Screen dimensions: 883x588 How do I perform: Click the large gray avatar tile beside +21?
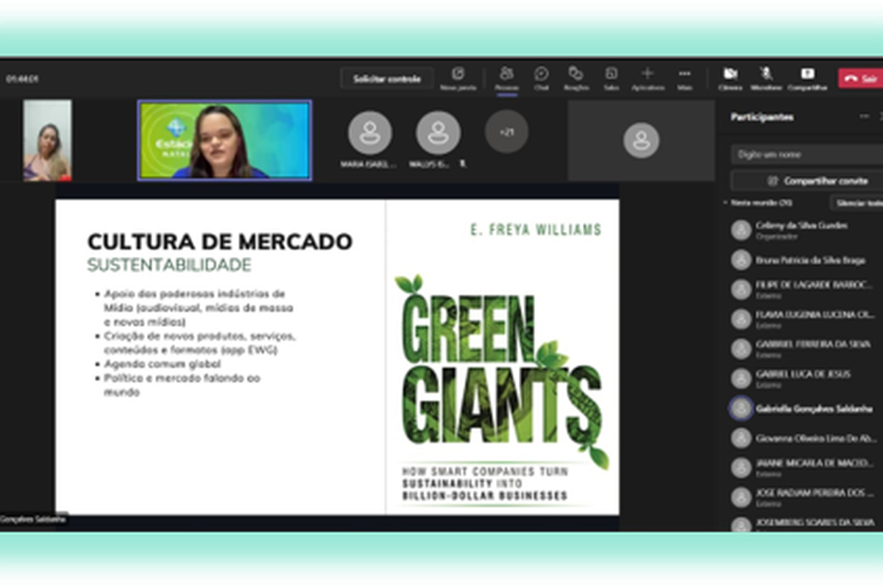pyautogui.click(x=641, y=141)
